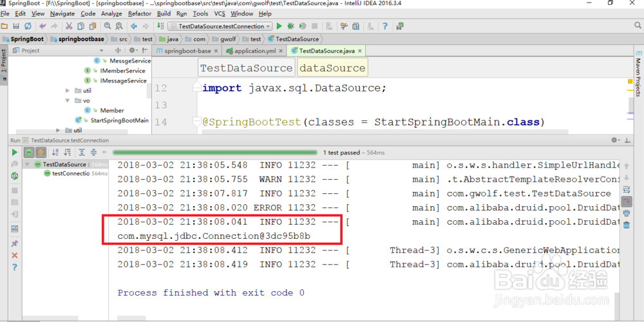Click the Redo arrow icon

pyautogui.click(x=54, y=26)
